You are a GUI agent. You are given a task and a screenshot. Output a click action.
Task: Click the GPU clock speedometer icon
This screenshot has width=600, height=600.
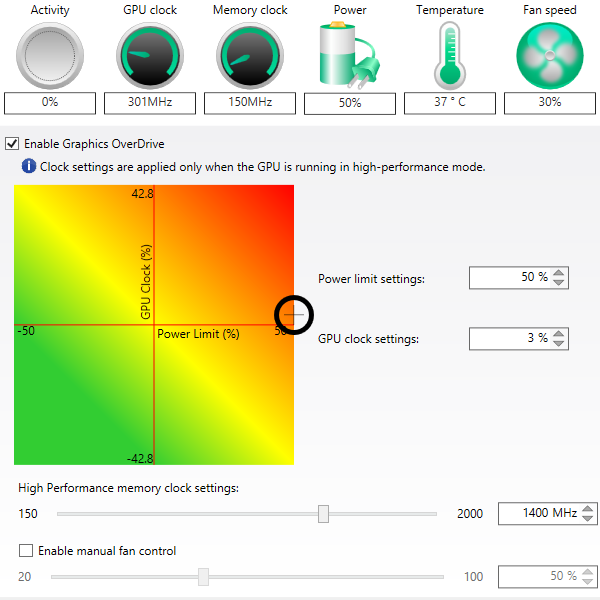click(x=150, y=55)
